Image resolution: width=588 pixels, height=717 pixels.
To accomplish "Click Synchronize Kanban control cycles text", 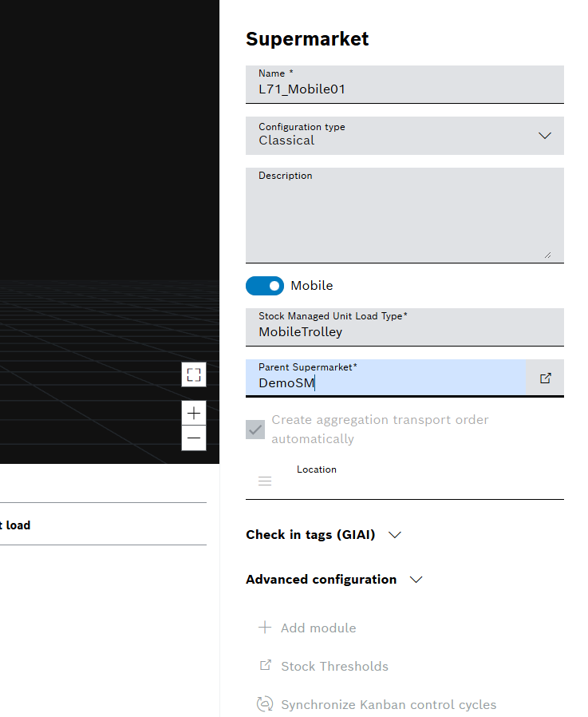I will [389, 704].
